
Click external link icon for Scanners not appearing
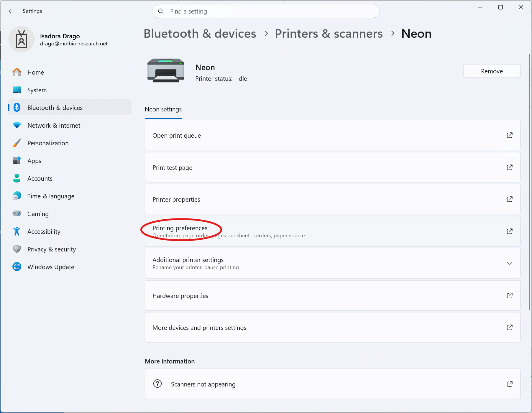[x=510, y=384]
